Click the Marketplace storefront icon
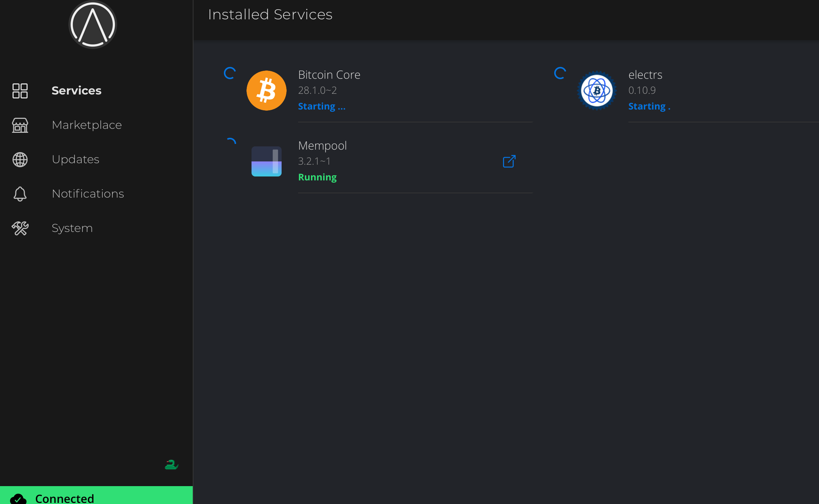 [20, 125]
